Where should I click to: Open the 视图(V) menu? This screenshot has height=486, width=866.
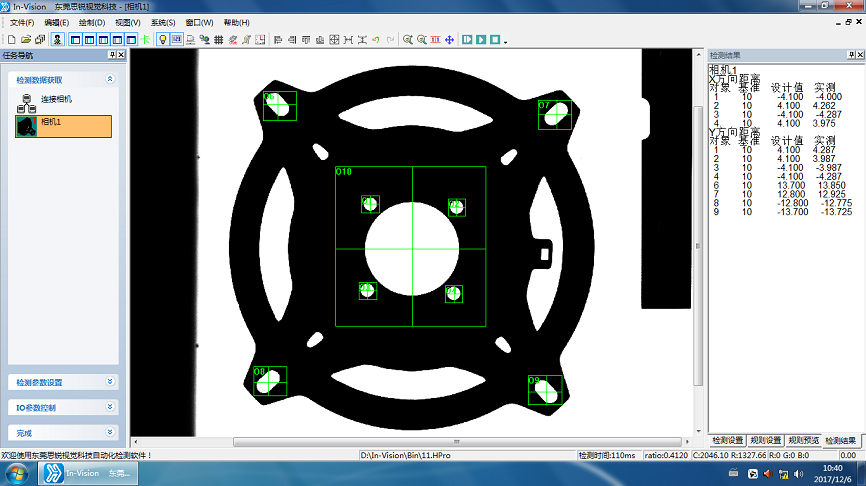pyautogui.click(x=127, y=22)
